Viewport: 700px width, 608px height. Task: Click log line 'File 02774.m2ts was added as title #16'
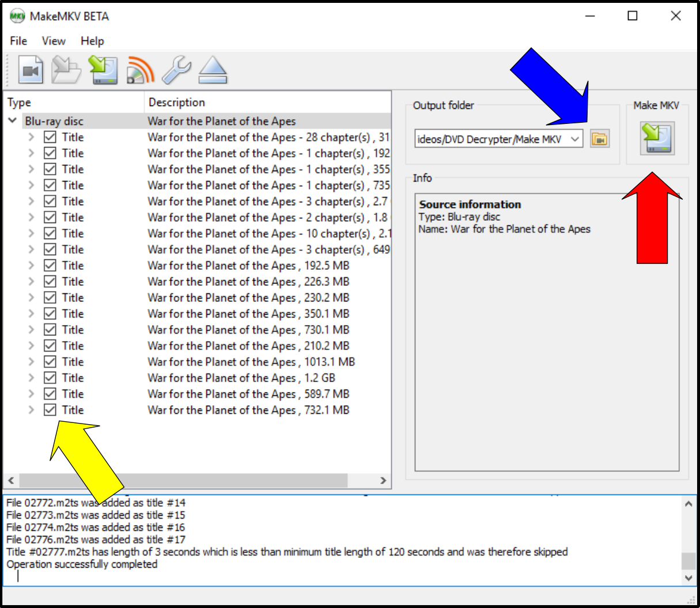96,527
